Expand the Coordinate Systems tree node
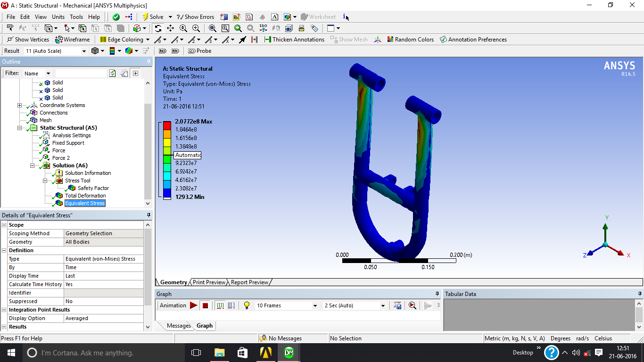This screenshot has height=362, width=644. pos(19,105)
